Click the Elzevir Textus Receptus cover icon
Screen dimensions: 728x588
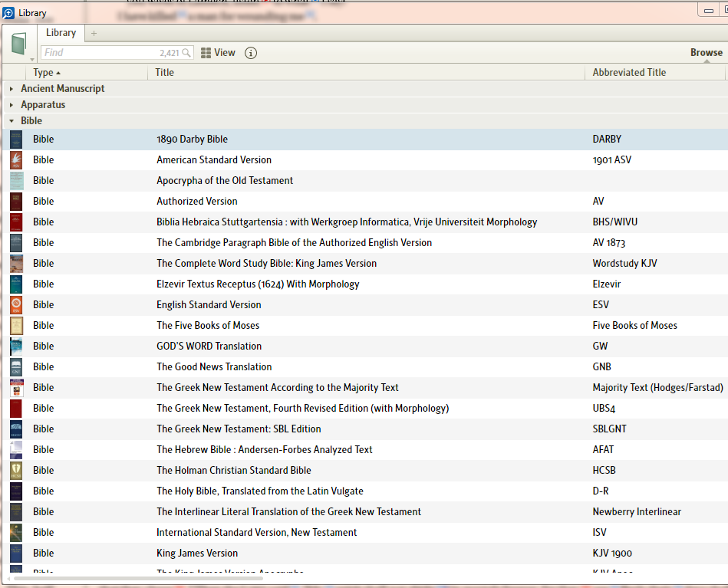point(16,284)
